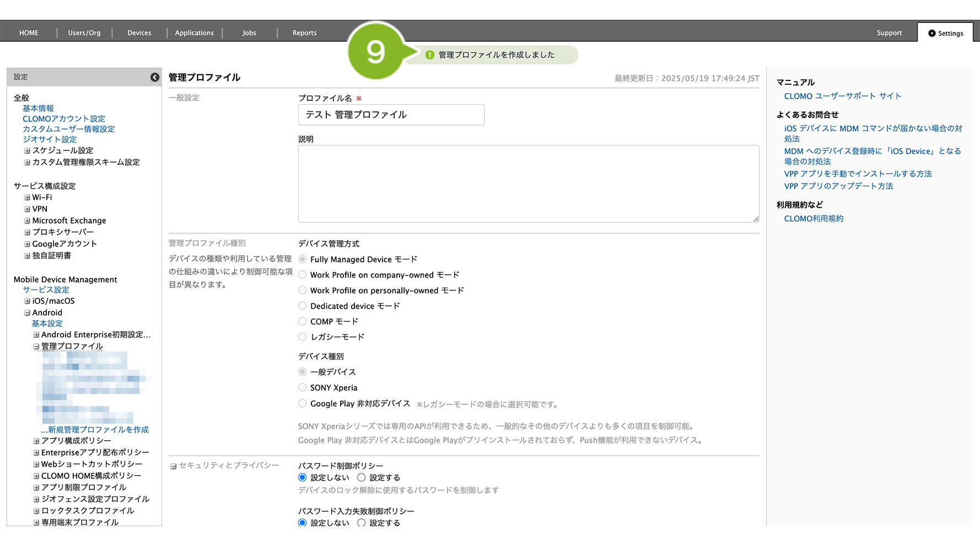Image resolution: width=980 pixels, height=551 pixels.
Task: Choose COMP モード radio button
Action: 303,321
